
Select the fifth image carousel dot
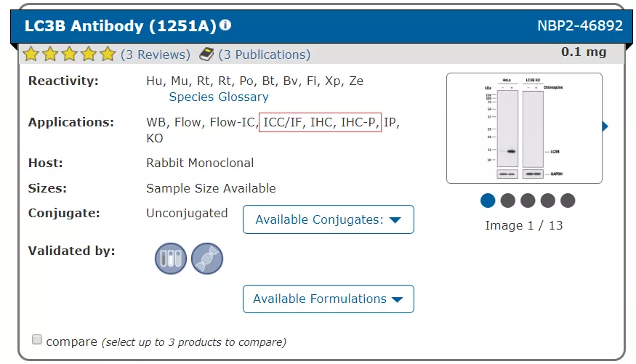click(x=568, y=201)
